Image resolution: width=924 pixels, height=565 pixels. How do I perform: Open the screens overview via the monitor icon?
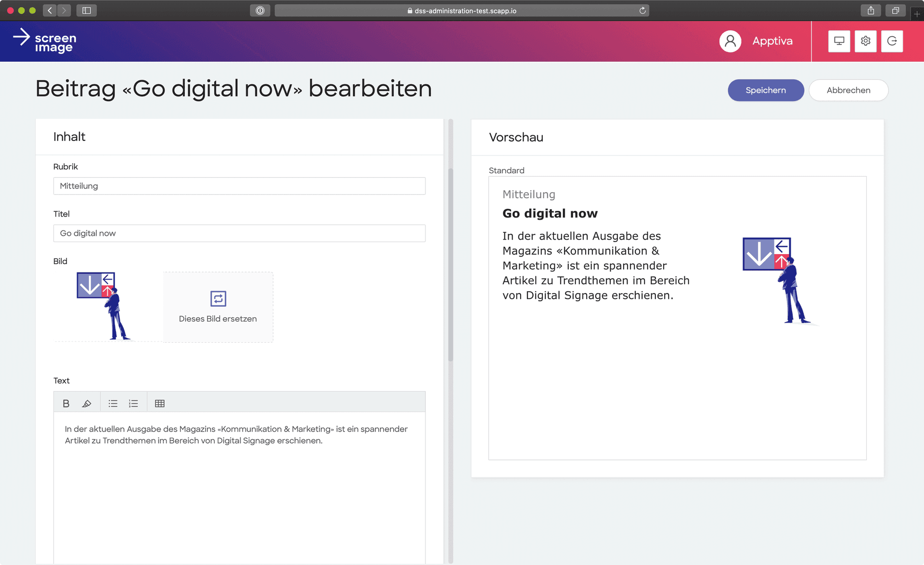point(839,41)
